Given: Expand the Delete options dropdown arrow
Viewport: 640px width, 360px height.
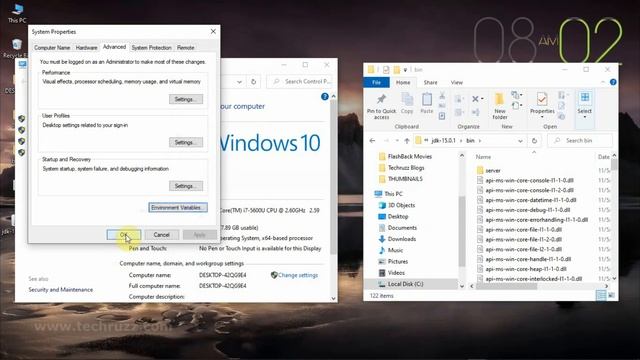Looking at the screenshot, I should tap(482, 99).
